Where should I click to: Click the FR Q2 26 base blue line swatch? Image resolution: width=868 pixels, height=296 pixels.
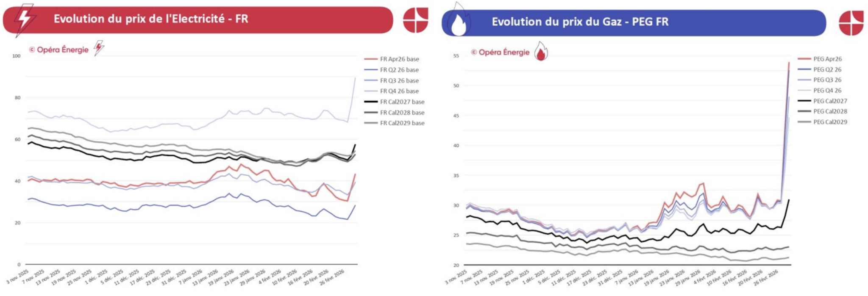[x=370, y=70]
